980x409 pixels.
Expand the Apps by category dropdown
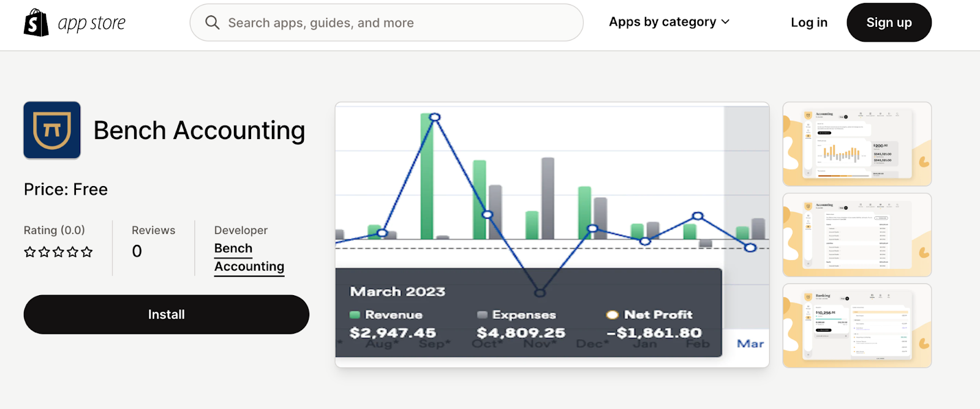pyautogui.click(x=669, y=22)
